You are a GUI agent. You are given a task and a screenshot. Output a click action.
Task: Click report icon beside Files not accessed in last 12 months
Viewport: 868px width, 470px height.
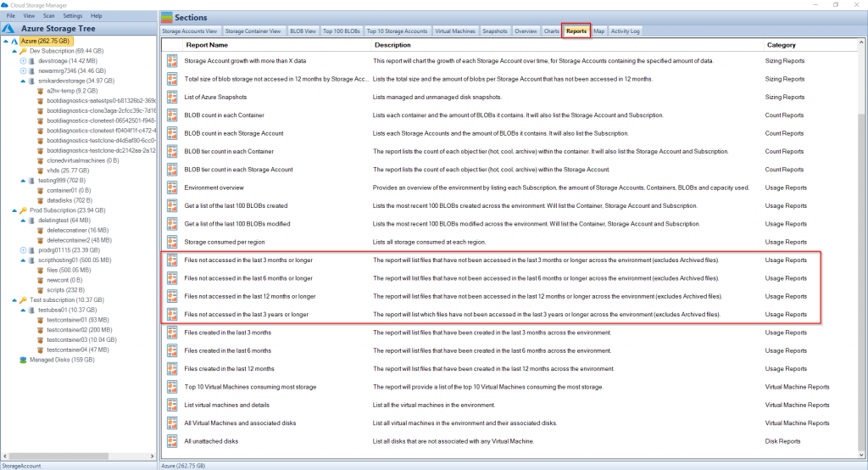pos(172,297)
